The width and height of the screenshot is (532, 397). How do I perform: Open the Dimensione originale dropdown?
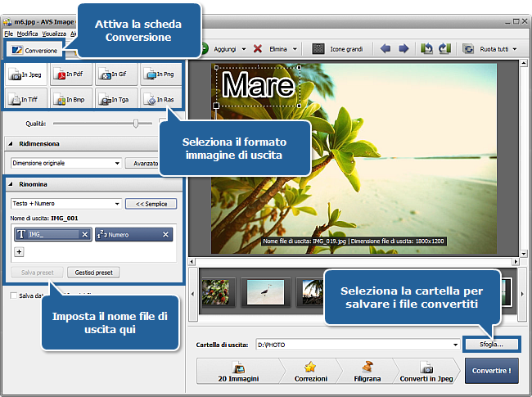[x=116, y=163]
